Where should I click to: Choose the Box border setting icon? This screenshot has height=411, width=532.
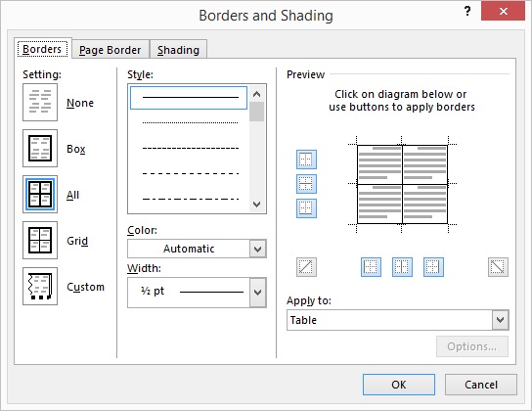40,149
